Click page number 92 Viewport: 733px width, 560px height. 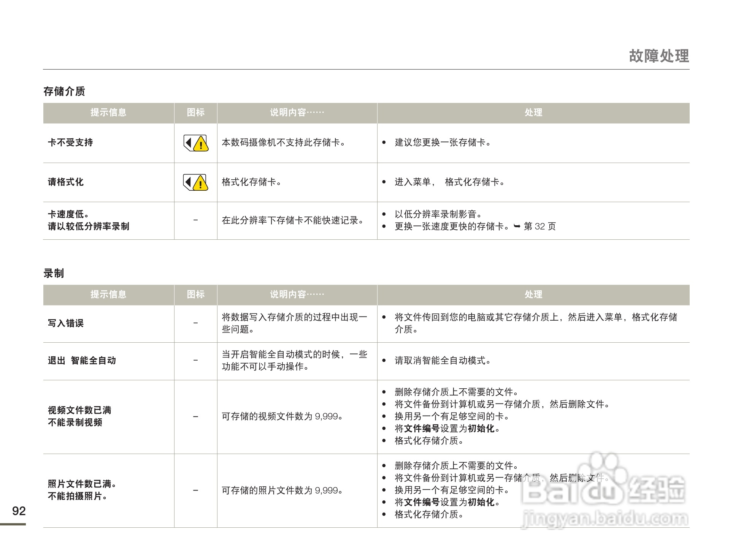[19, 511]
